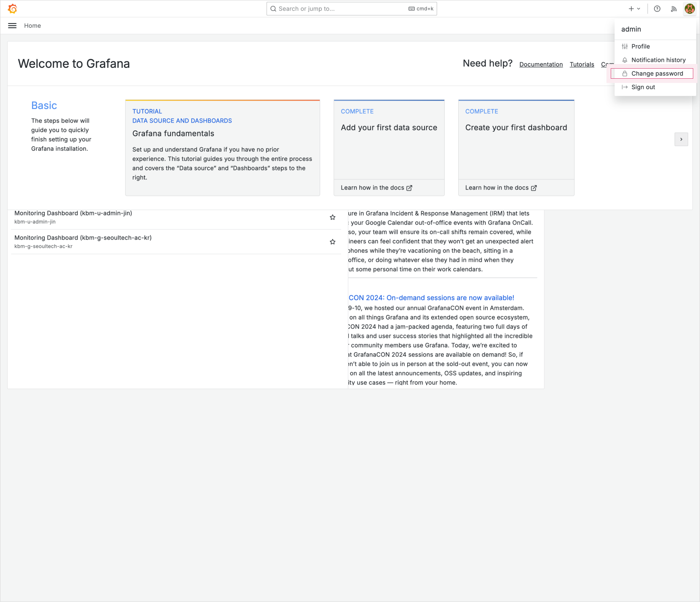The width and height of the screenshot is (700, 602).
Task: Open the Tutorials link
Action: [582, 64]
